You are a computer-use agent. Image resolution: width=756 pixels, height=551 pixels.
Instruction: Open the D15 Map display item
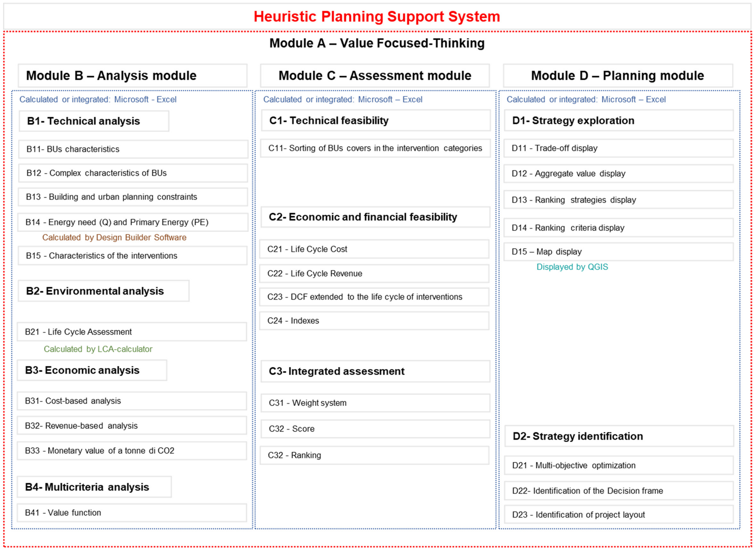pyautogui.click(x=618, y=252)
